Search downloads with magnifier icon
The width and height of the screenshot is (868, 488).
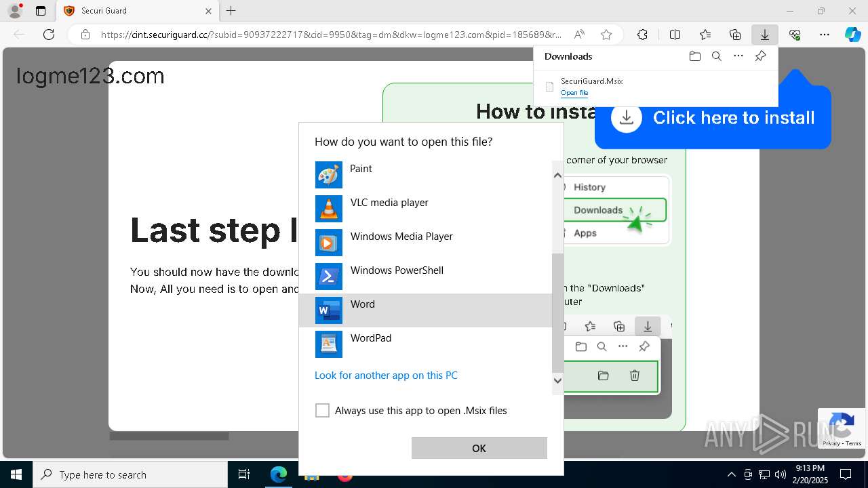716,56
